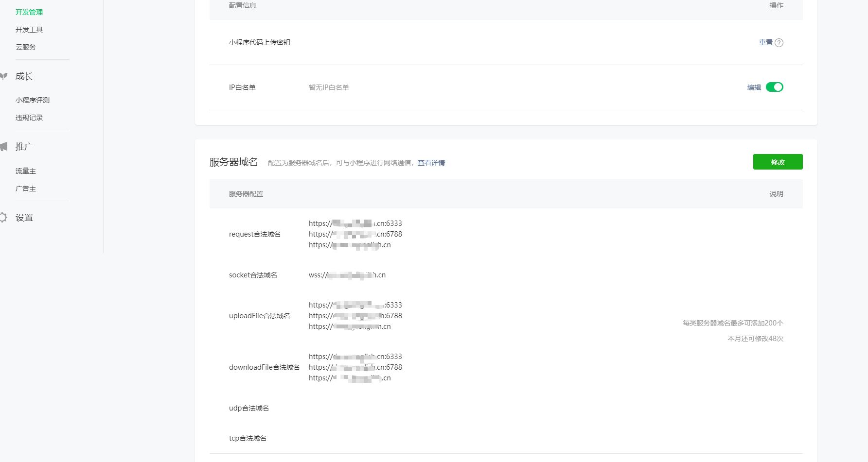Click the green 修改 button
Viewport: 868px width, 462px height.
pos(778,162)
